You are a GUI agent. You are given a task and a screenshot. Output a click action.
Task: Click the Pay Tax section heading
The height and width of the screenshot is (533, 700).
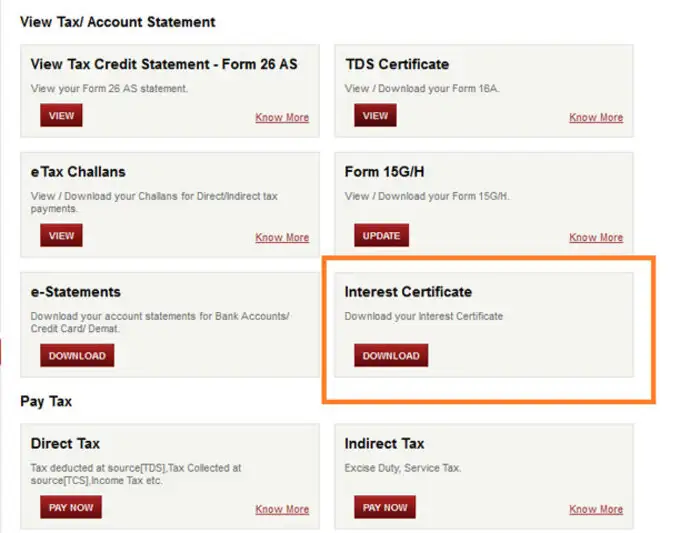(x=46, y=401)
